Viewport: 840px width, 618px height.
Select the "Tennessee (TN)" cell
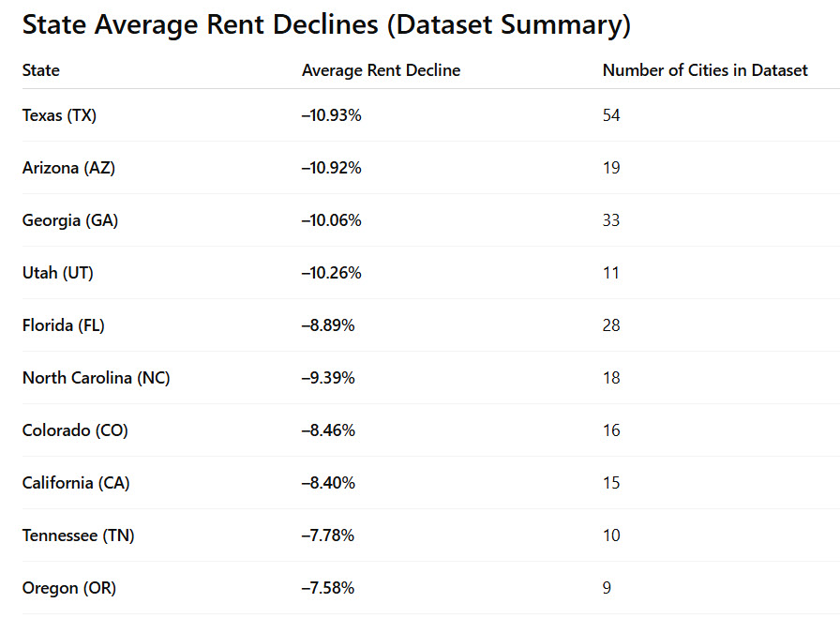click(x=78, y=535)
